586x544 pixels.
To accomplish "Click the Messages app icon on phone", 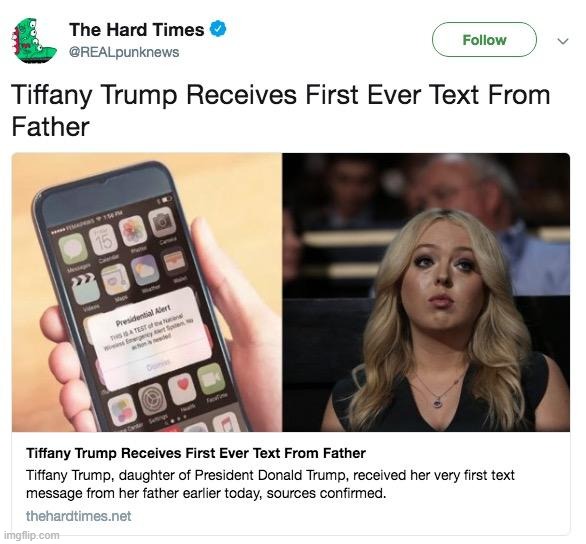I will point(73,248).
